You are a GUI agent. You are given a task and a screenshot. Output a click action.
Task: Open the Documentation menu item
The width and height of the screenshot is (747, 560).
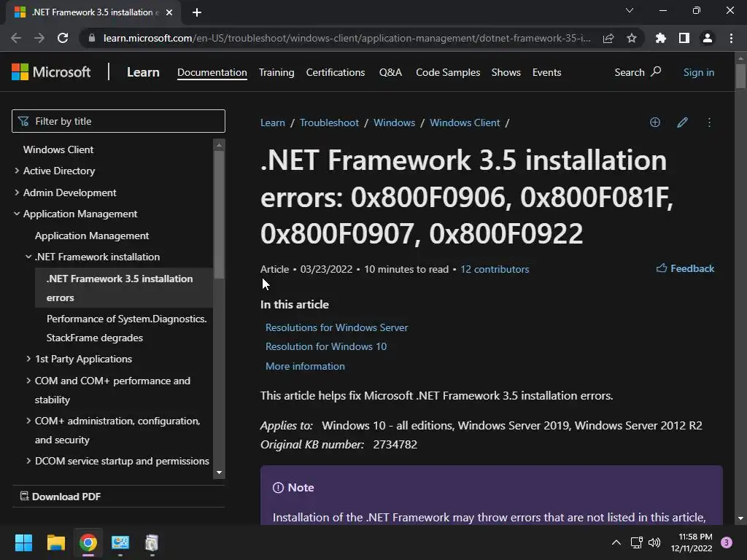212,72
